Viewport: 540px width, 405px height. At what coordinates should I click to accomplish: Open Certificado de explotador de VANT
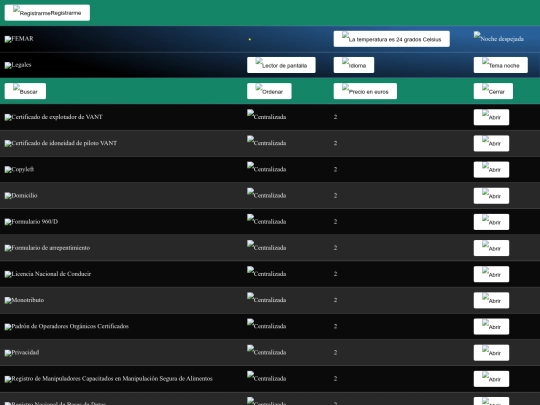click(491, 117)
